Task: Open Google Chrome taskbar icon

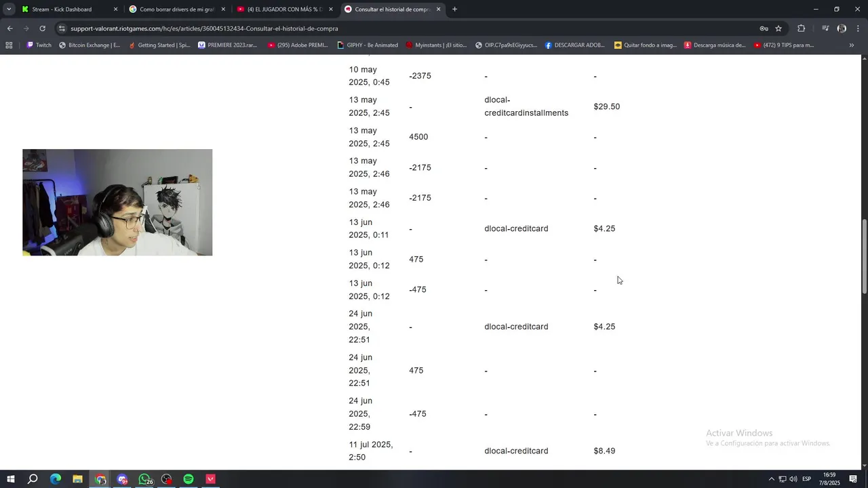Action: 100,479
